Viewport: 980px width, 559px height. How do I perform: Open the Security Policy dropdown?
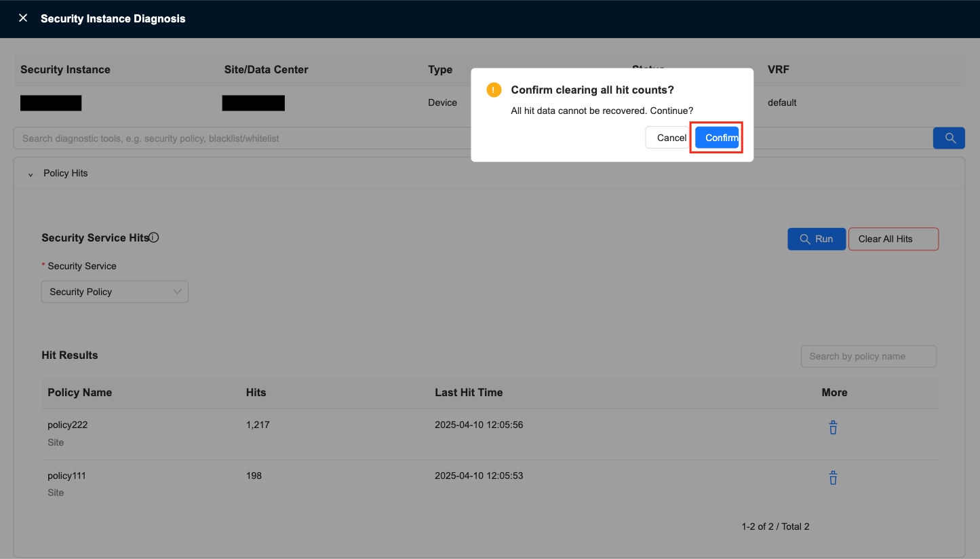point(115,292)
